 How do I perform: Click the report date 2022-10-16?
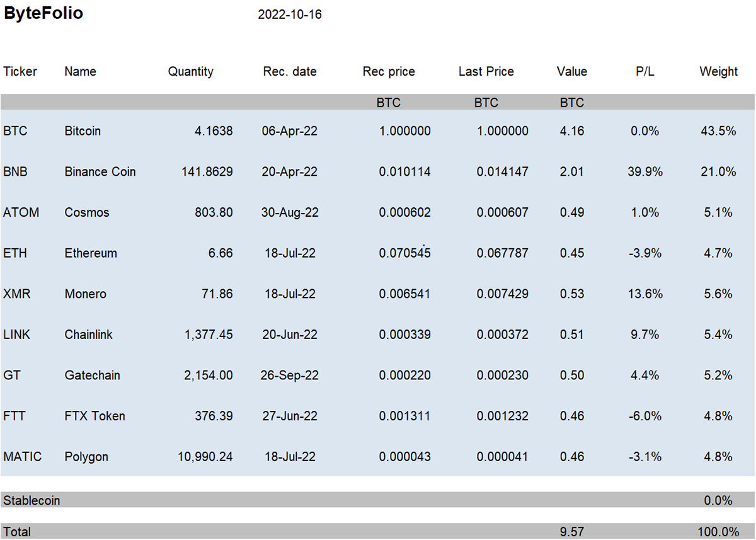tap(290, 14)
